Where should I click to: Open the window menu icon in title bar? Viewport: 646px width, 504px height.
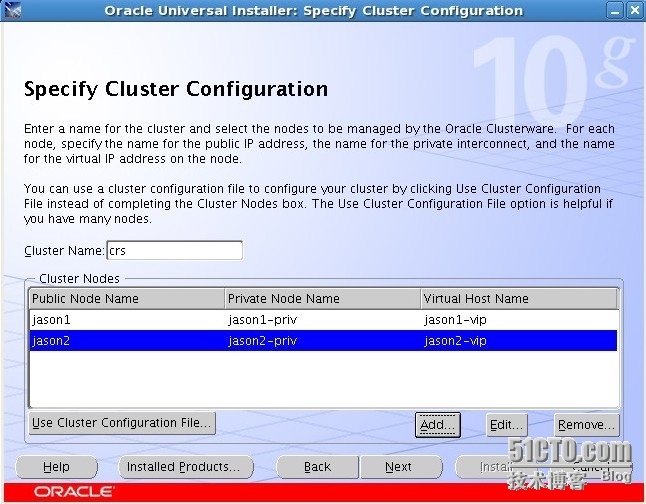tap(12, 10)
